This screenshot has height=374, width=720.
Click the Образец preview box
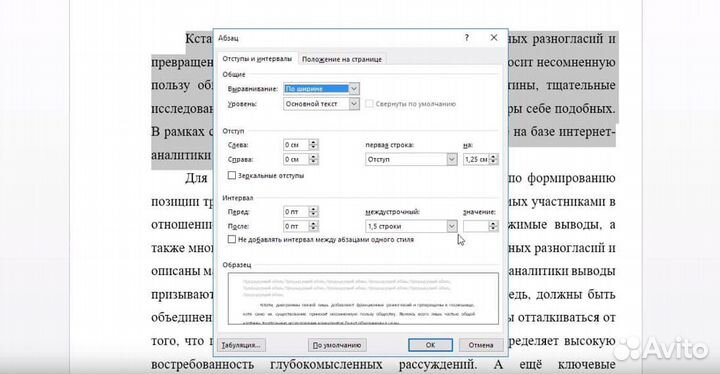pos(363,299)
